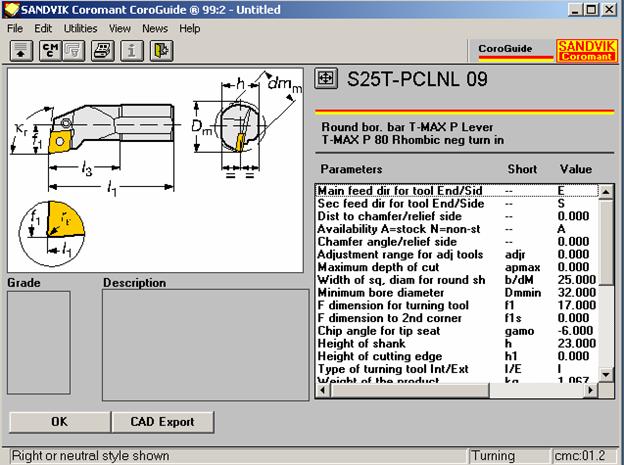The width and height of the screenshot is (624, 465).
Task: Click the 'Parameters' column header
Action: 351,169
